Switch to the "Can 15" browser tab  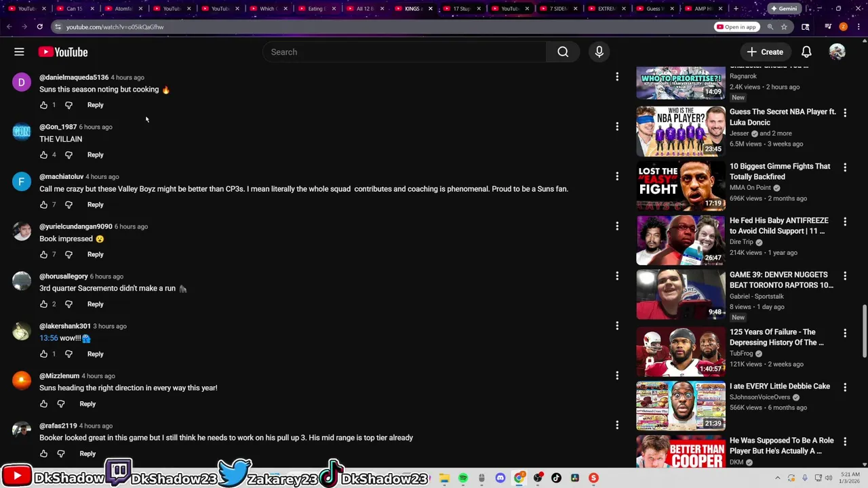(75, 9)
